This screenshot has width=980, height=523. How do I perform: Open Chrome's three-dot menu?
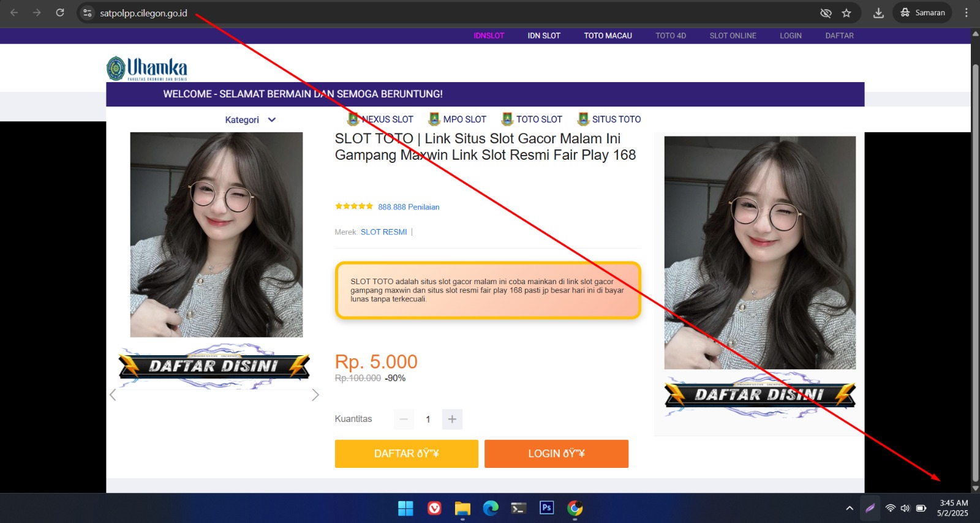click(x=967, y=13)
